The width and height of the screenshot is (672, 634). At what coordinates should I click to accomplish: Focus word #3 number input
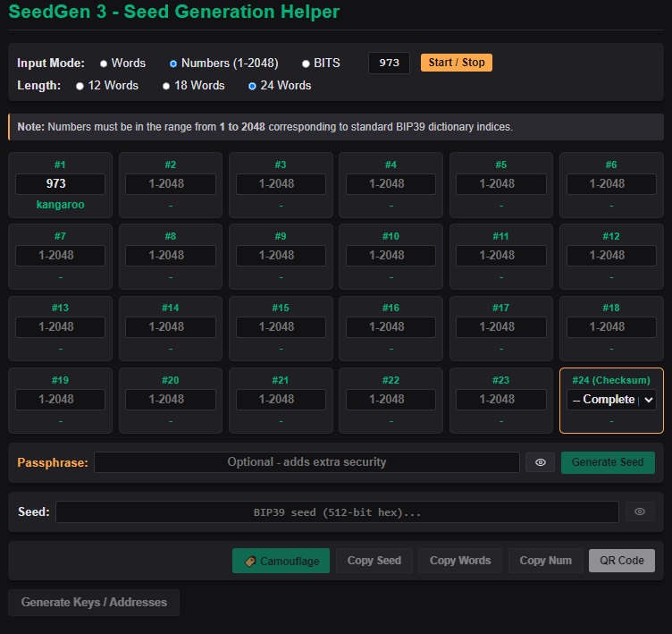(x=281, y=184)
